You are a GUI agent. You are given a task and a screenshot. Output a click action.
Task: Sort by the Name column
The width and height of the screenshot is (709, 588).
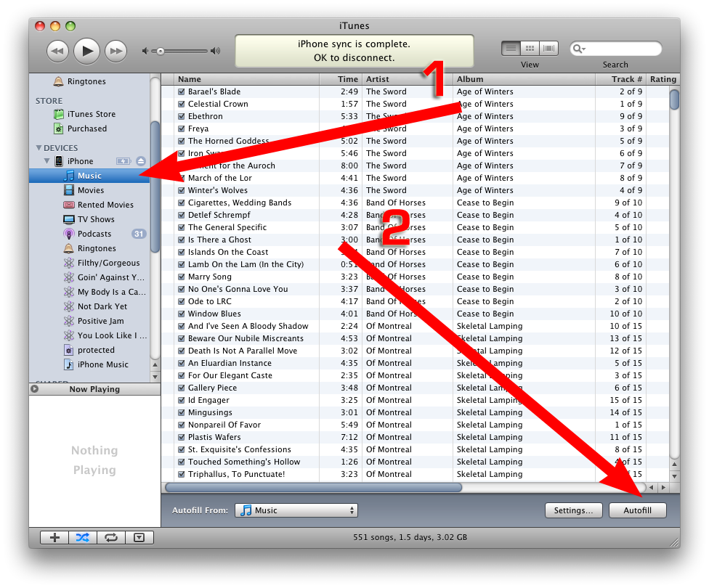[247, 79]
